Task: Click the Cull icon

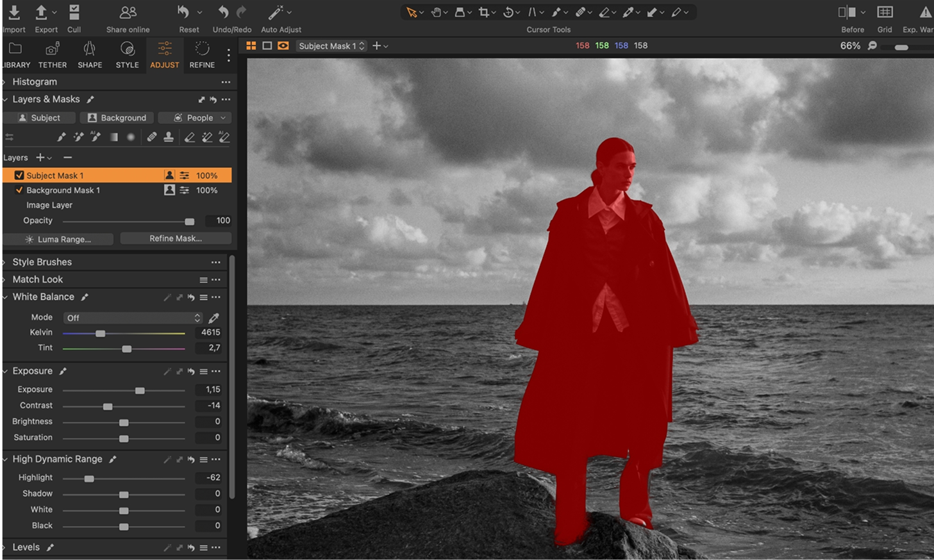Action: tap(74, 12)
